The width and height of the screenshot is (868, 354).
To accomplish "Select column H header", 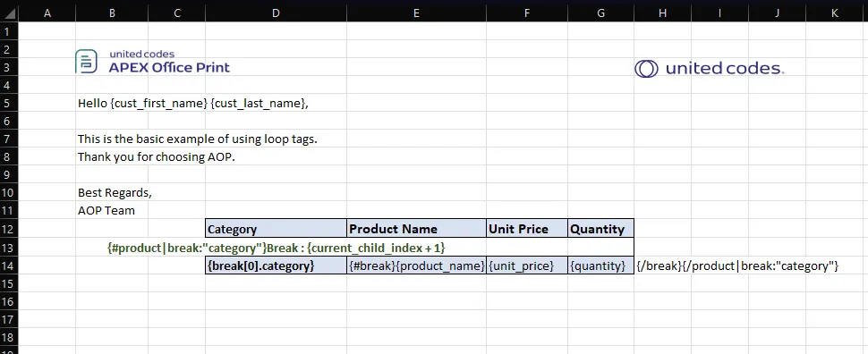I will point(662,13).
